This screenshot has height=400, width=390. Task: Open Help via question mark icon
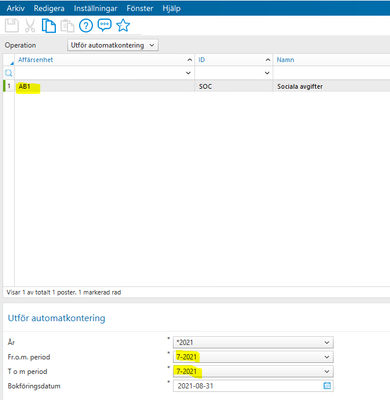point(86,26)
